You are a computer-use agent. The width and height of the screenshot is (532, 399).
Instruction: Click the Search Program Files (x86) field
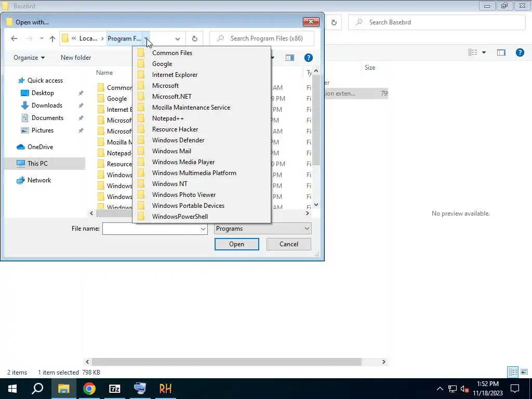point(262,38)
